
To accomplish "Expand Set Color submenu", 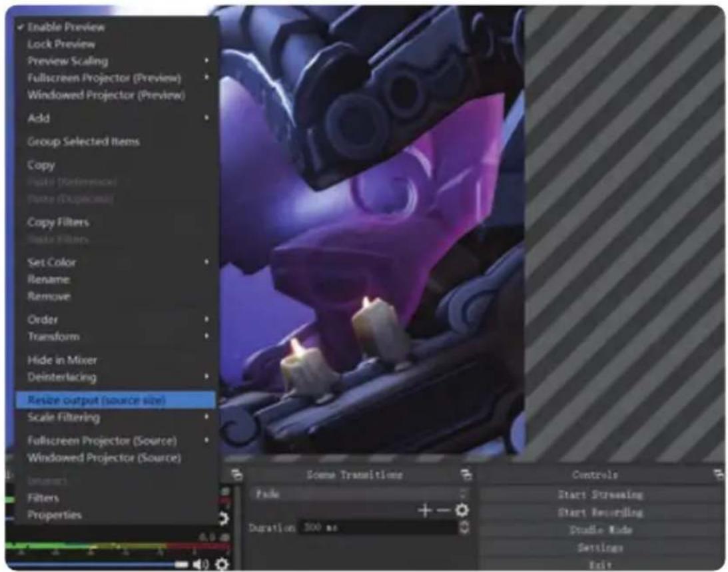I will 116,262.
